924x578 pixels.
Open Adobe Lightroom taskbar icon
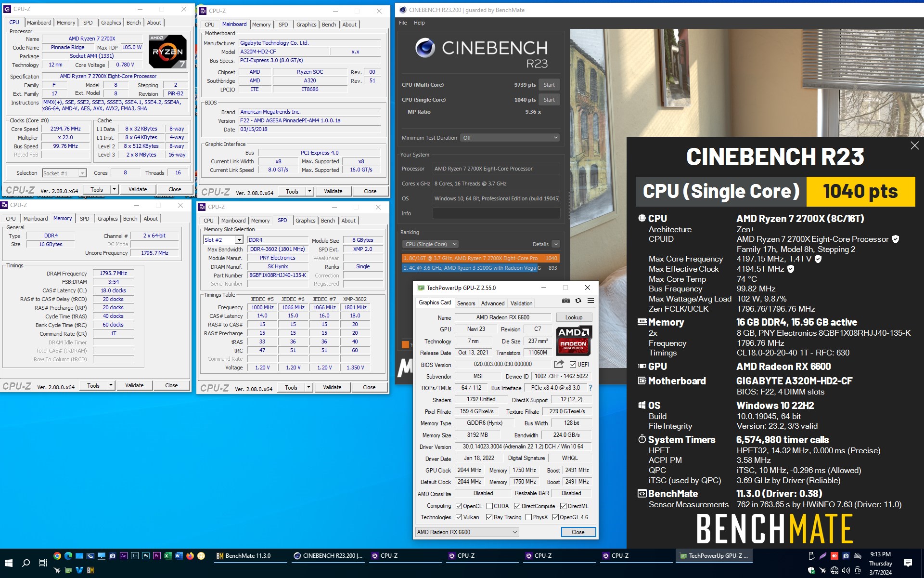pyautogui.click(x=135, y=556)
